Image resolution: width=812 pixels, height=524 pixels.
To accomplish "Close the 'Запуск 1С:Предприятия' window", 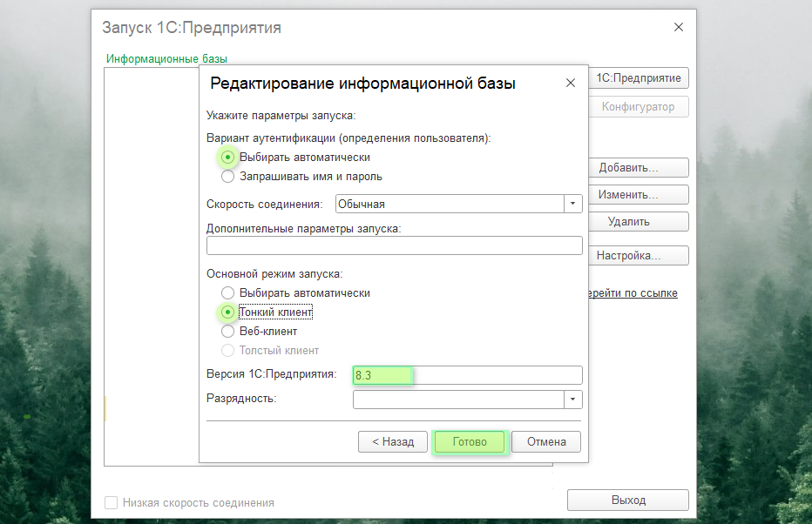I will (679, 27).
